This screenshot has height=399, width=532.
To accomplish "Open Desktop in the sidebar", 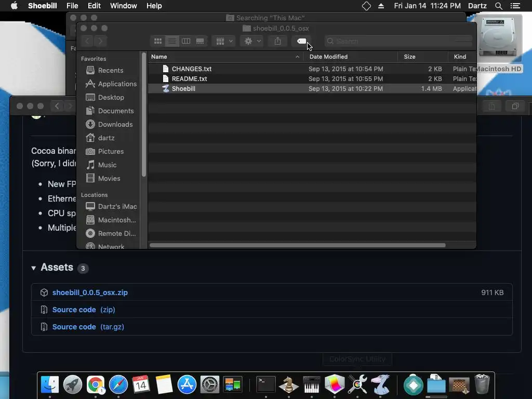I will 105,97.
